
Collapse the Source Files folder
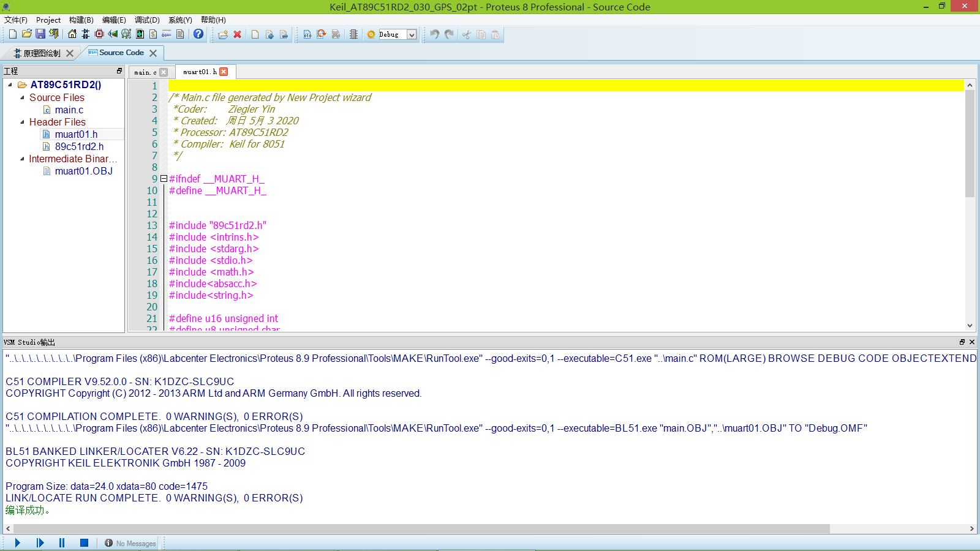click(22, 97)
